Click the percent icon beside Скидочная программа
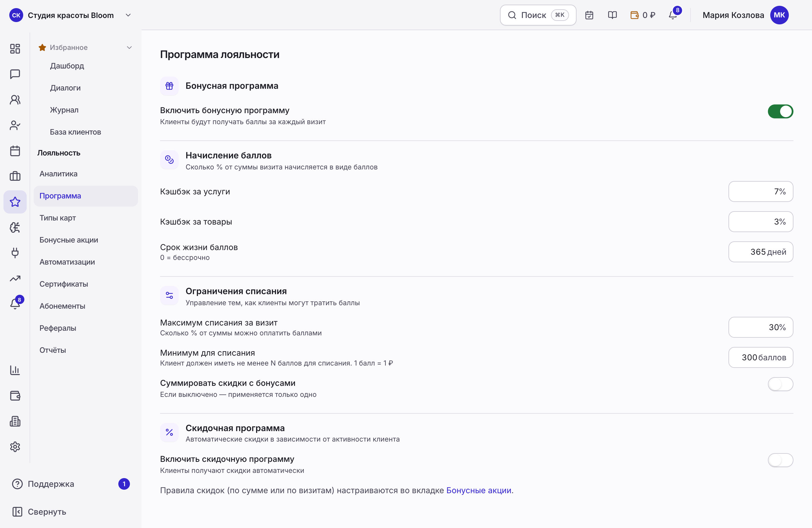 tap(169, 433)
